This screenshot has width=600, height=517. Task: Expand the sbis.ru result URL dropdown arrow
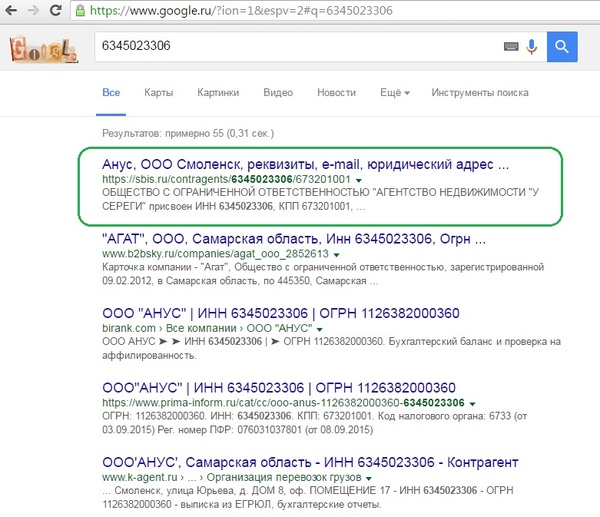tap(358, 179)
